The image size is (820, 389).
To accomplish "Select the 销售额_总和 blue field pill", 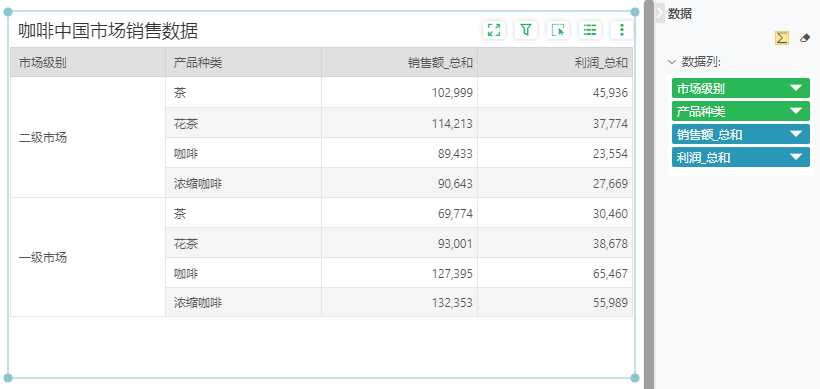I will 741,134.
